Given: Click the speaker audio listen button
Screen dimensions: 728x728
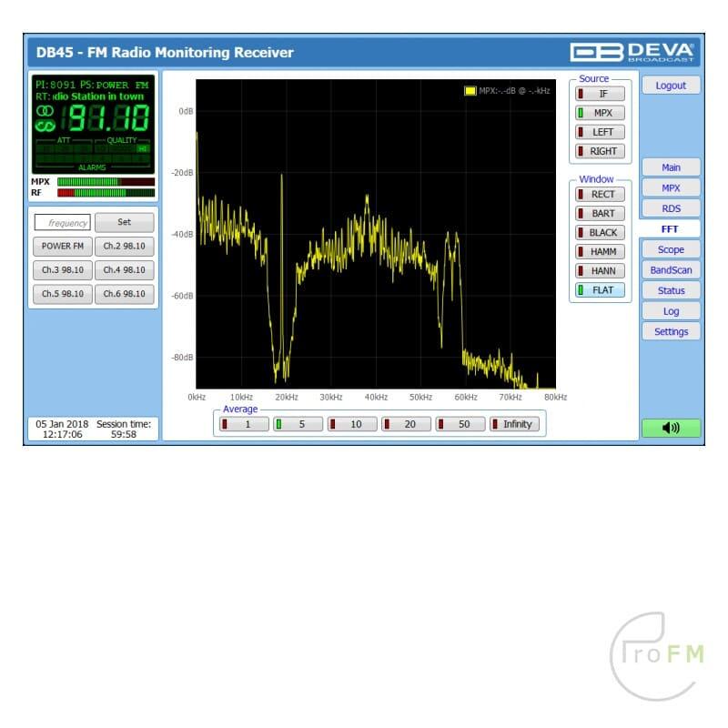Looking at the screenshot, I should point(671,429).
